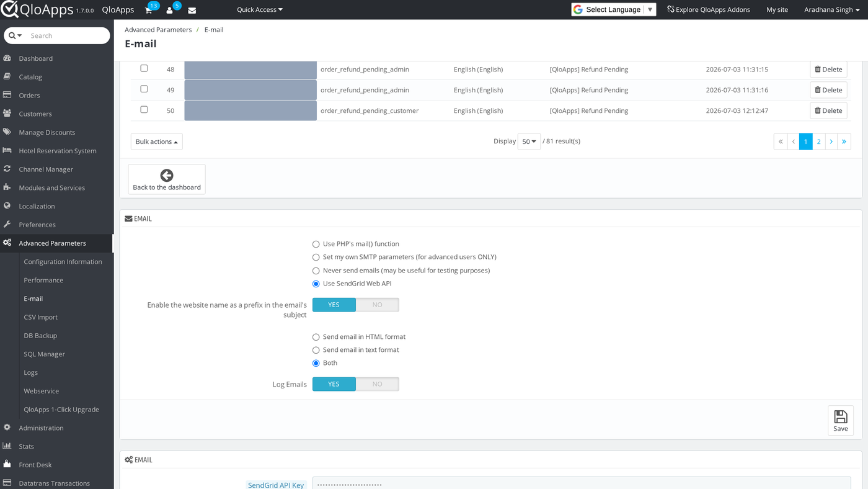Open the SQL Manager submenu item
868x489 pixels.
pos(44,354)
